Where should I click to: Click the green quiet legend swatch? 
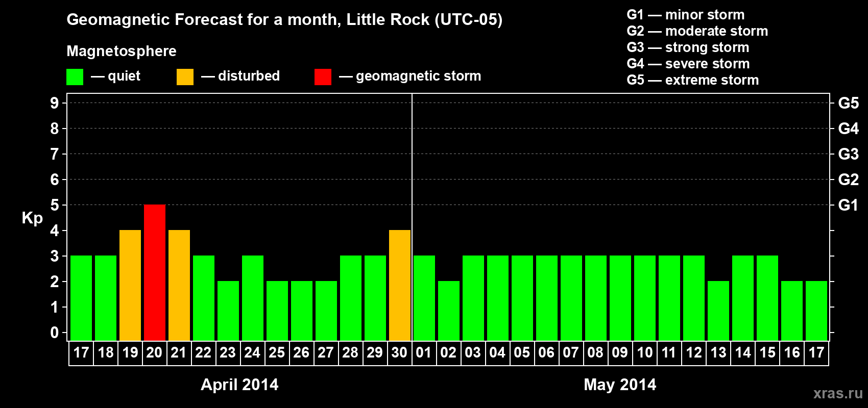tap(75, 77)
